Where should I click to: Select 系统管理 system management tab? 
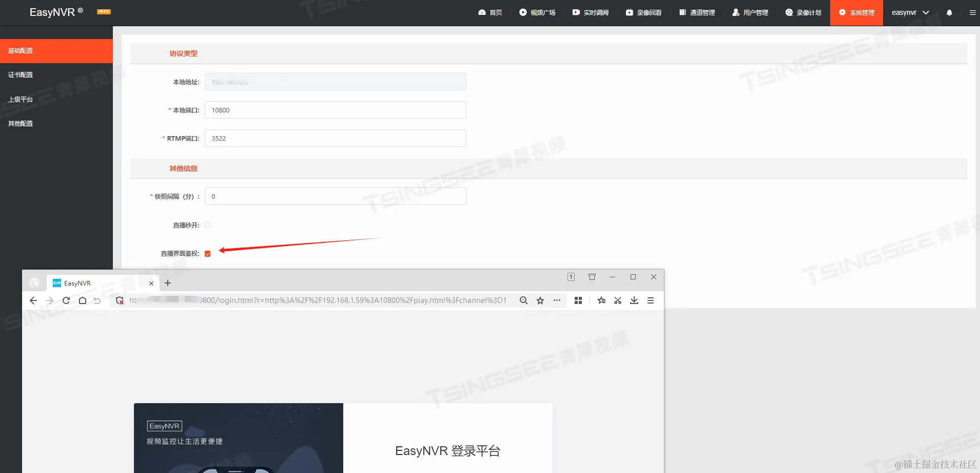click(x=856, y=12)
